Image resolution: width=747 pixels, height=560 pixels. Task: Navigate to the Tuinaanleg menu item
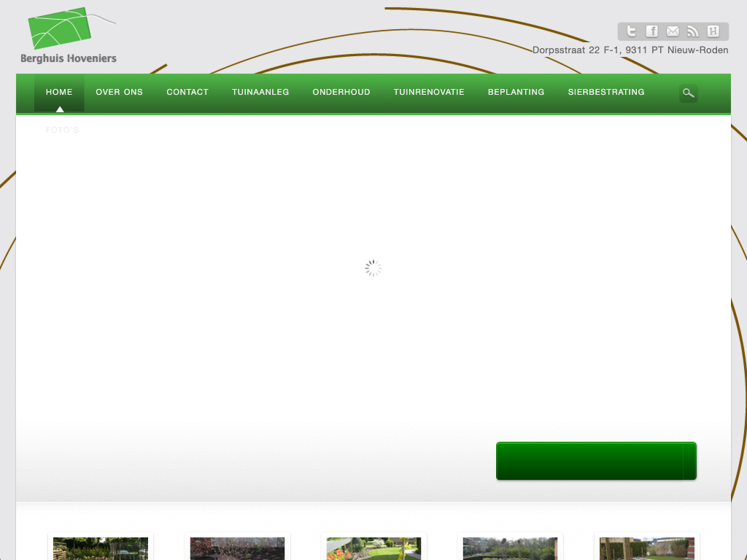[260, 93]
